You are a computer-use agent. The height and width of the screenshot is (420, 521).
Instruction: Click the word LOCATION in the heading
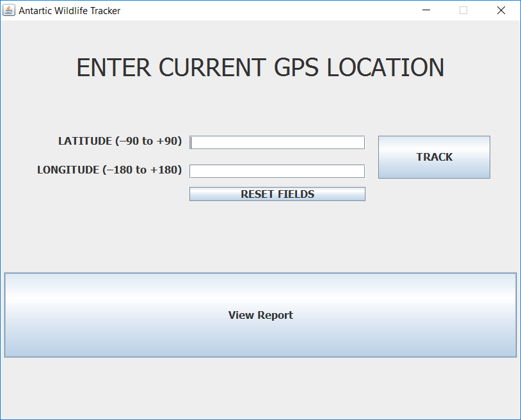click(x=385, y=68)
